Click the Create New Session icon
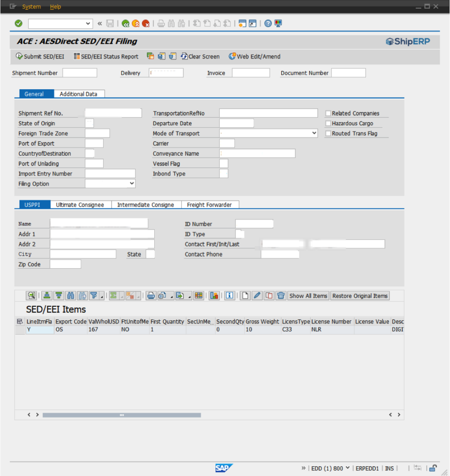The image size is (450, 476). click(242, 23)
